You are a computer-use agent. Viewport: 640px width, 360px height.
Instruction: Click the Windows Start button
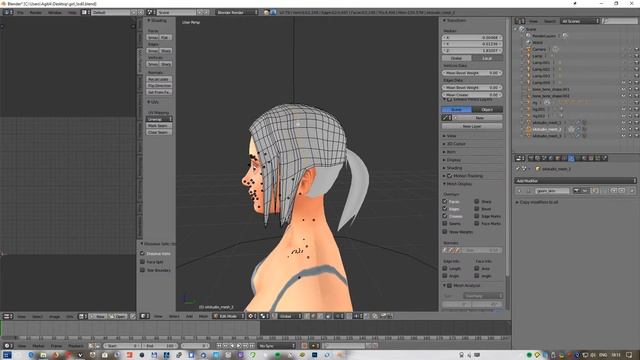click(x=7, y=355)
